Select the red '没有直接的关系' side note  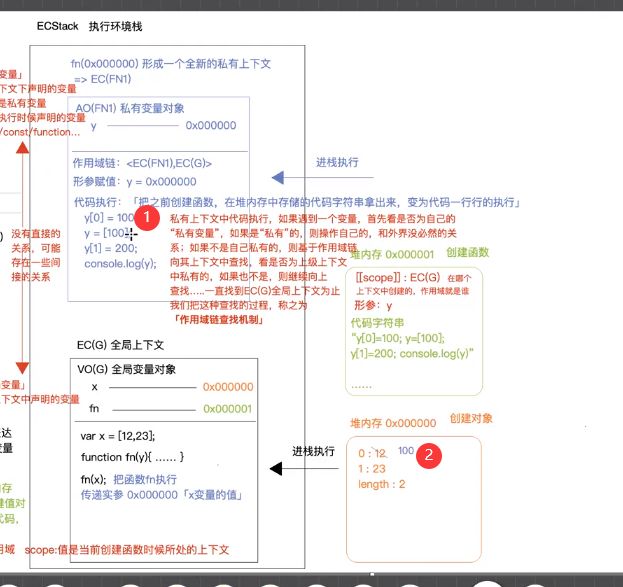pyautogui.click(x=36, y=255)
